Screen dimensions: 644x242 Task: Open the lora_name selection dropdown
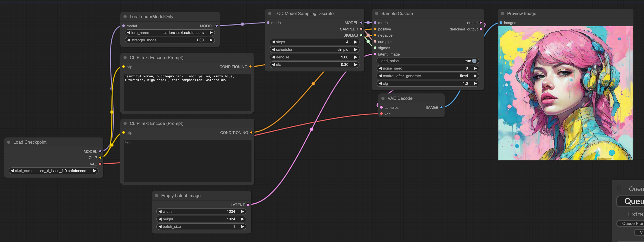pos(170,33)
